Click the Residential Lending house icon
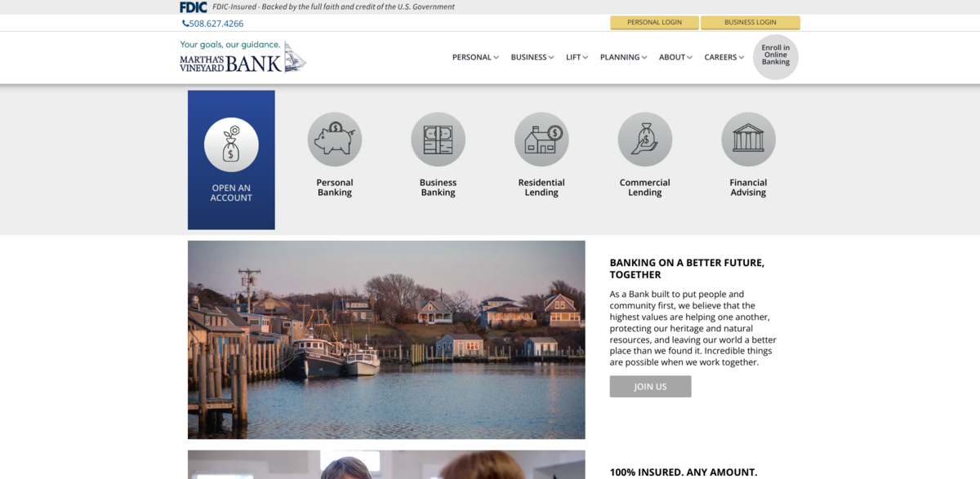The height and width of the screenshot is (479, 980). 541,140
